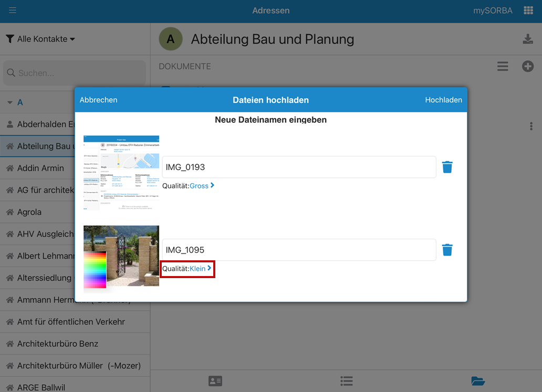Image resolution: width=542 pixels, height=392 pixels.
Task: Click the download icon beside the contact title
Action: tap(527, 39)
